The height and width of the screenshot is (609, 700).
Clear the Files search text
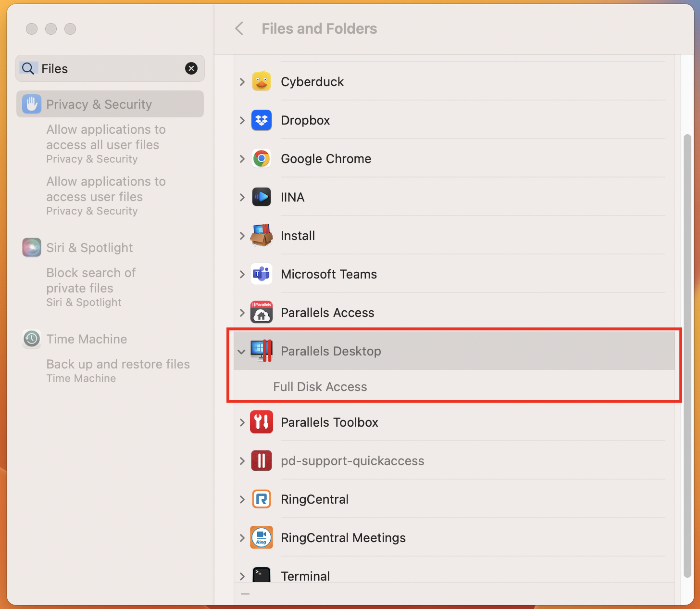click(x=191, y=68)
